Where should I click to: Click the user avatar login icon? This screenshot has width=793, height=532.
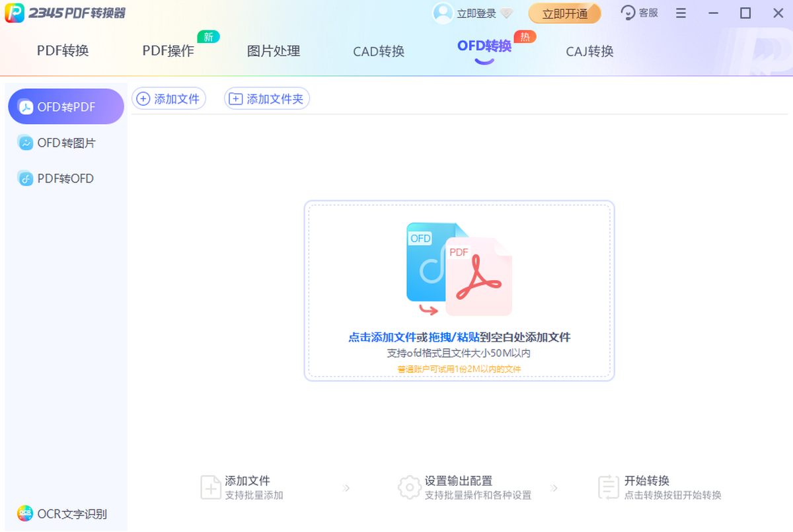click(442, 13)
